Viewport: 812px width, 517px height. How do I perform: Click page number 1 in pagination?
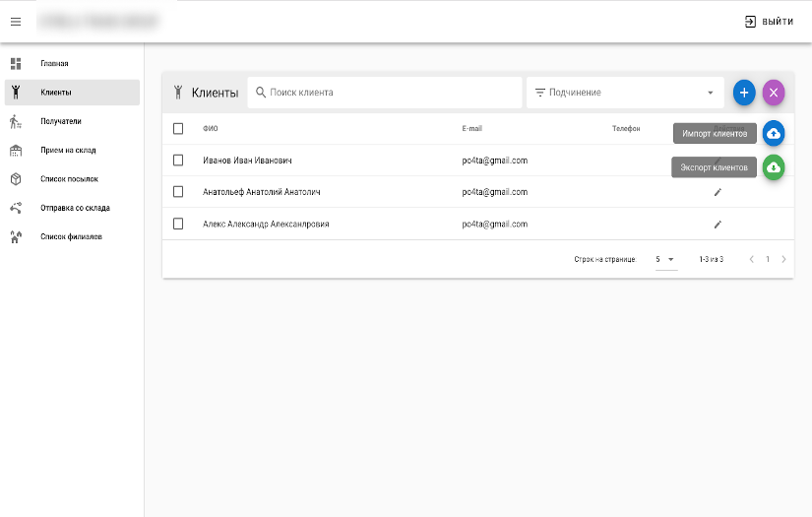(768, 259)
